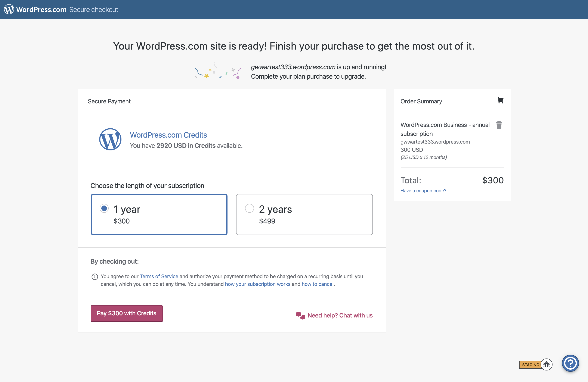Viewport: 588px width, 382px height.
Task: Click the WordPress.com Credits heading
Action: coord(168,135)
